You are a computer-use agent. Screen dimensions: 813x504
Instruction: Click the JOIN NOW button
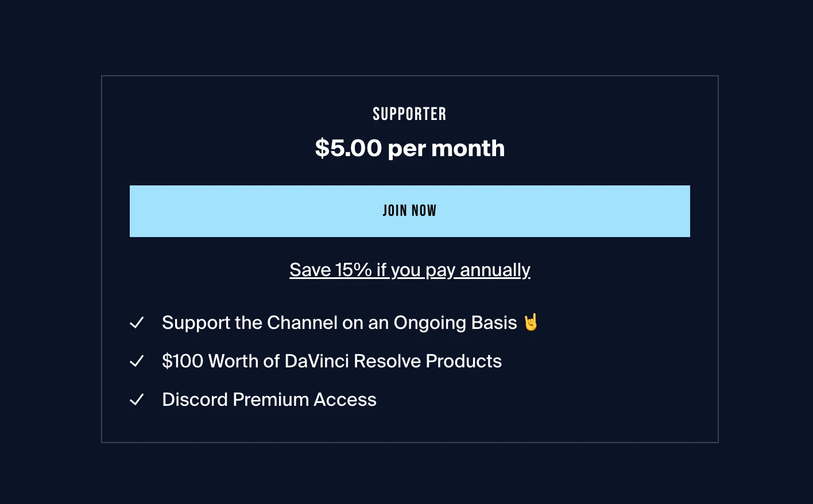[x=409, y=211]
